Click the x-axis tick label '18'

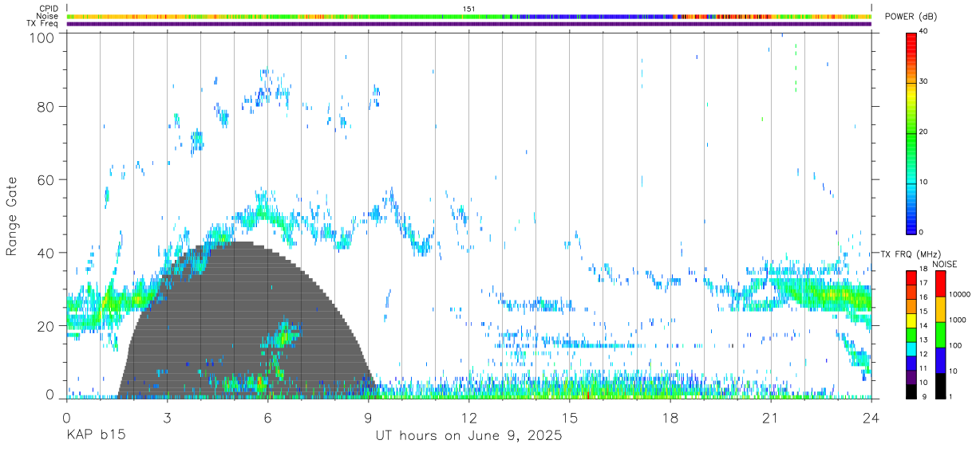pos(670,418)
